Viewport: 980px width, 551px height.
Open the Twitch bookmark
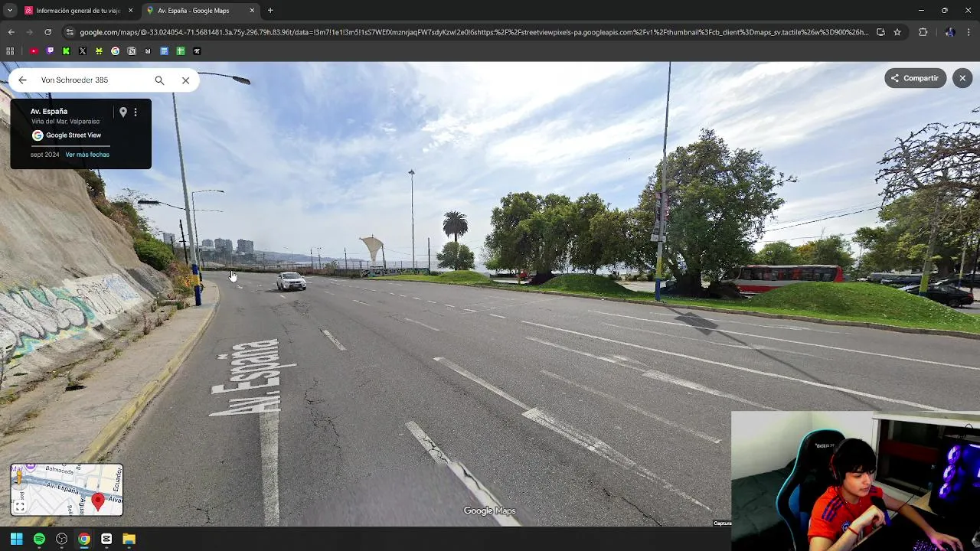[x=50, y=51]
